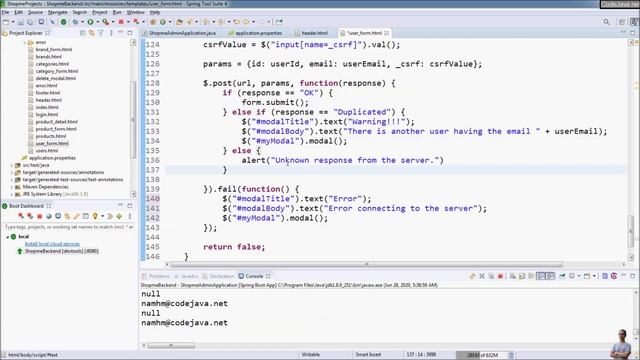The height and width of the screenshot is (360, 640).
Task: Click red Stop icon in Boot Dashboard
Action: (40, 216)
